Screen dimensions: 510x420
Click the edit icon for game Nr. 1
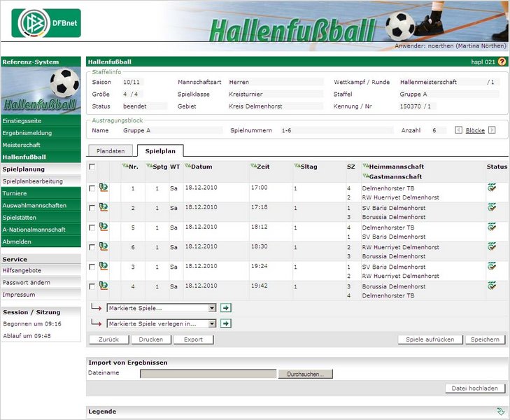pos(103,188)
